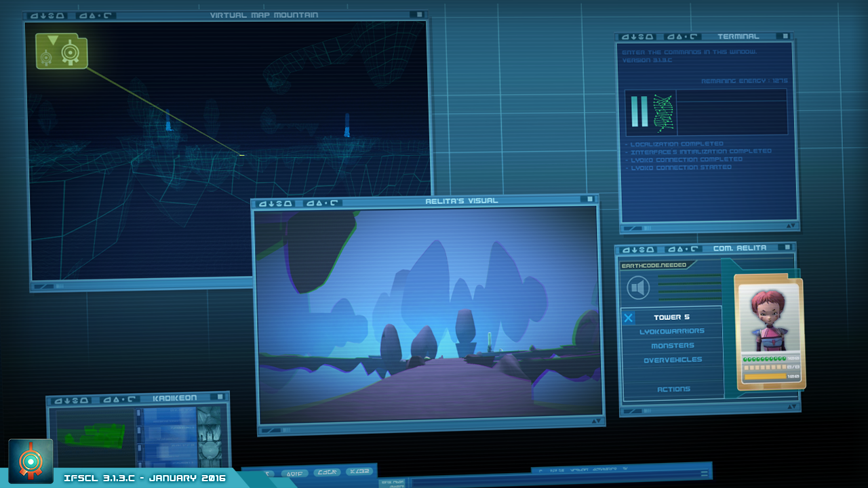The height and width of the screenshot is (488, 868).
Task: Open the Monsters menu entry
Action: tap(672, 346)
